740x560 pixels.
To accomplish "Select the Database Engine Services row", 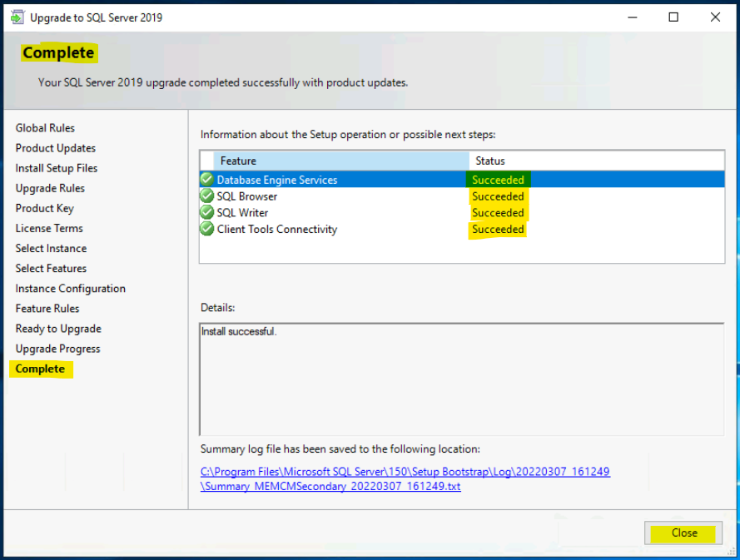I will tap(462, 180).
